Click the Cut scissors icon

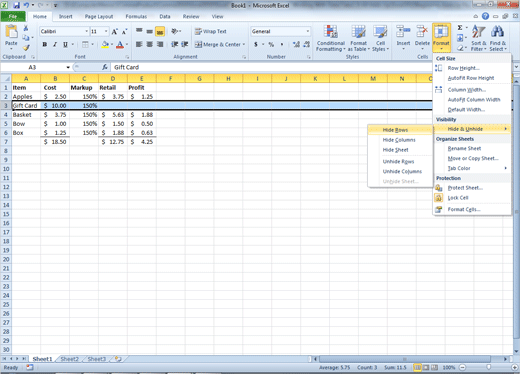(26, 28)
